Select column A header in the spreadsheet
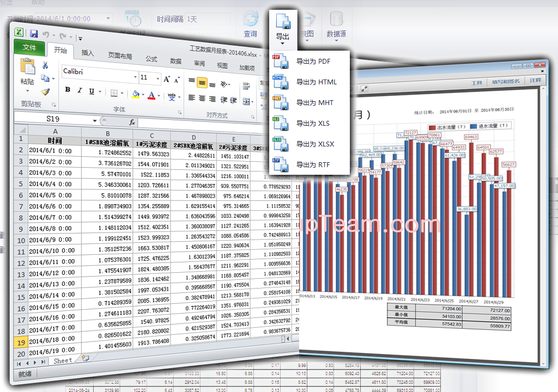Viewport: 558px width, 392px height. click(55, 131)
